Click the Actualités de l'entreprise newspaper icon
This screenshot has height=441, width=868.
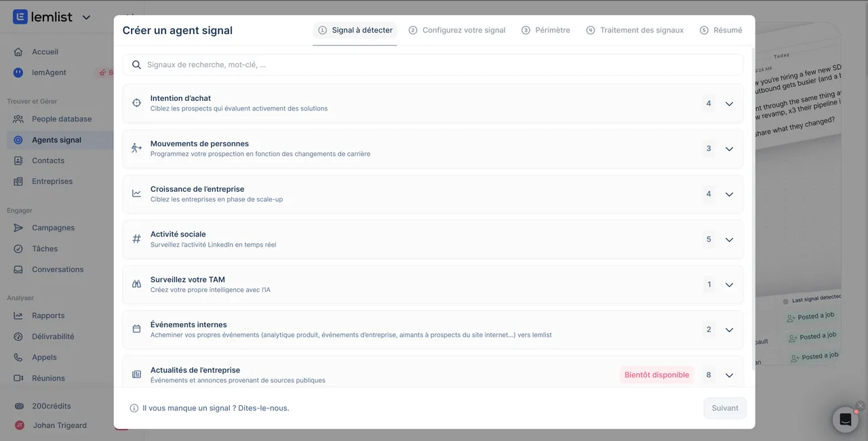136,375
